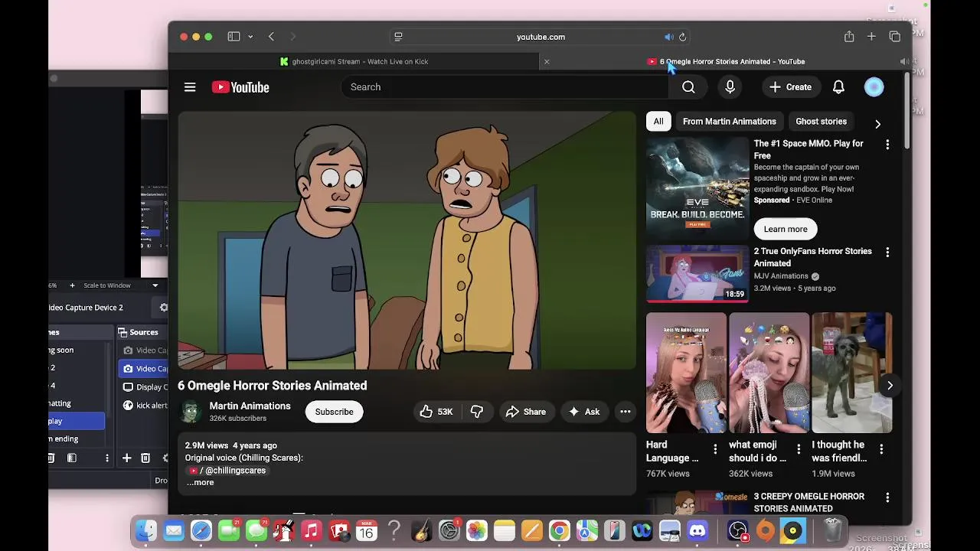Image resolution: width=980 pixels, height=551 pixels.
Task: Open Video Capture Device 2 properties gear in OBS
Action: click(163, 308)
